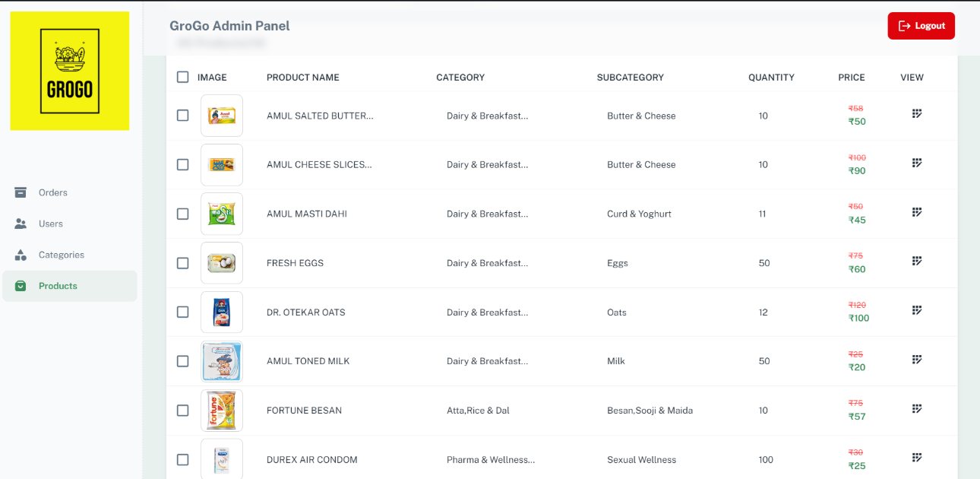Open the view icon for DUREX AIR CONDOM

coord(917,457)
